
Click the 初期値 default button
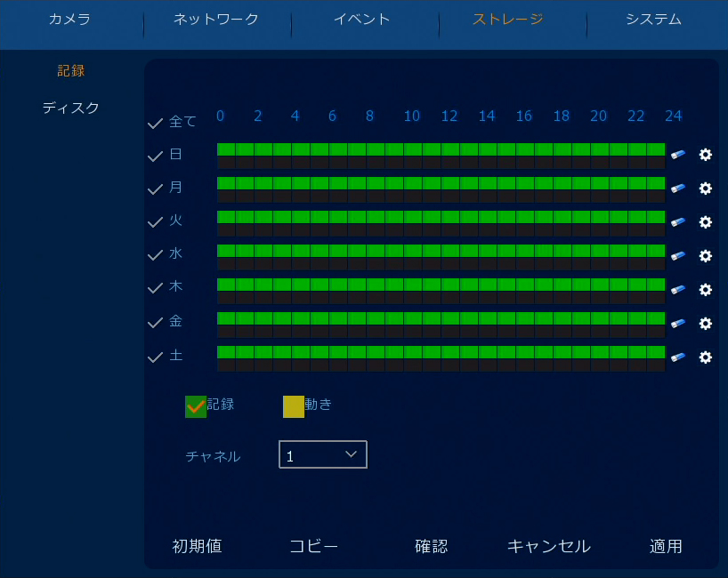197,546
